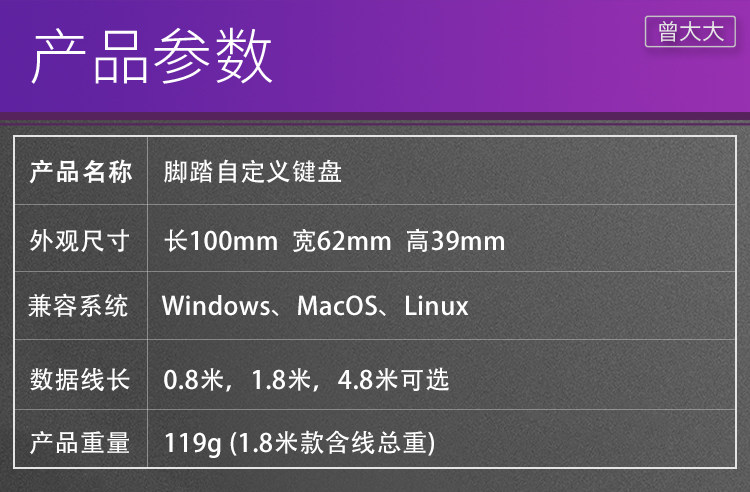Image resolution: width=750 pixels, height=492 pixels.
Task: Click the 长100mm length value
Action: [x=221, y=241]
